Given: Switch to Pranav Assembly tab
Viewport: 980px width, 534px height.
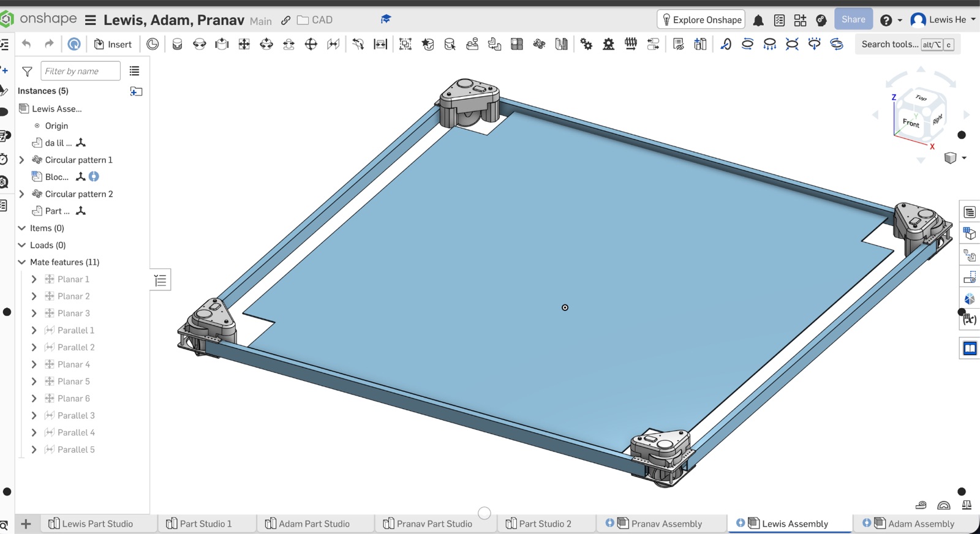Looking at the screenshot, I should coord(660,524).
